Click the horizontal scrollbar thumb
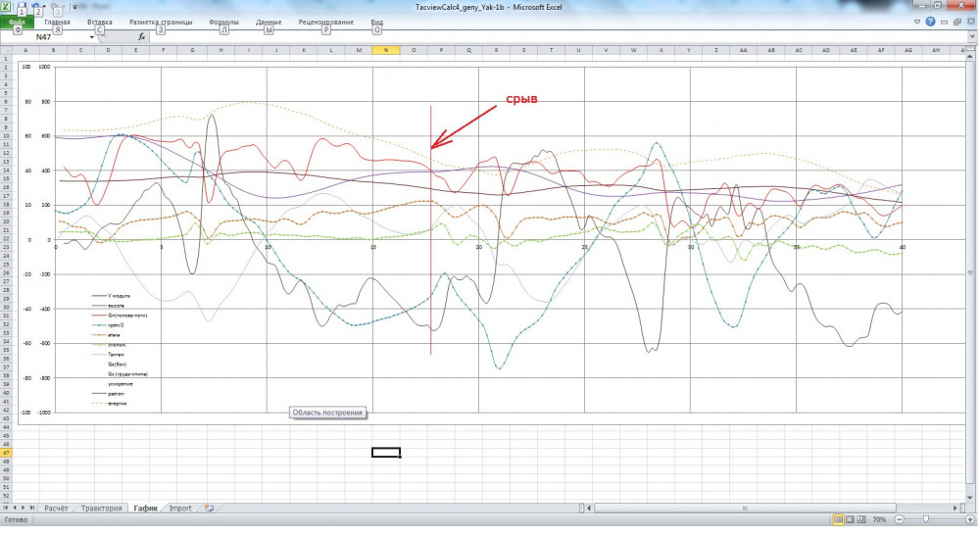The image size is (980, 536). [745, 509]
